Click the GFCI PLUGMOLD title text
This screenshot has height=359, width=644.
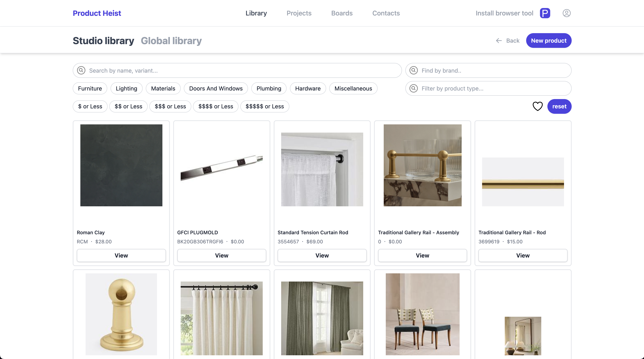[x=197, y=232]
